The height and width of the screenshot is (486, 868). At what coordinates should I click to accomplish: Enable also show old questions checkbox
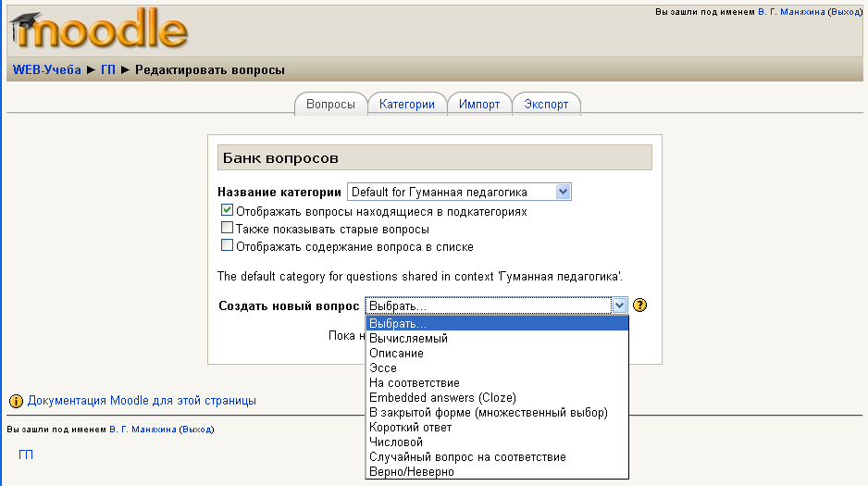tap(227, 229)
